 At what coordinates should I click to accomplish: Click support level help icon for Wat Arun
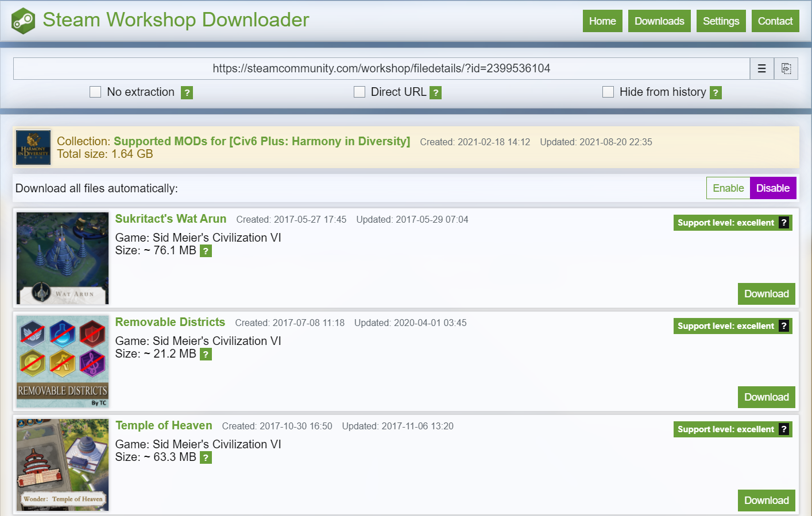[784, 223]
